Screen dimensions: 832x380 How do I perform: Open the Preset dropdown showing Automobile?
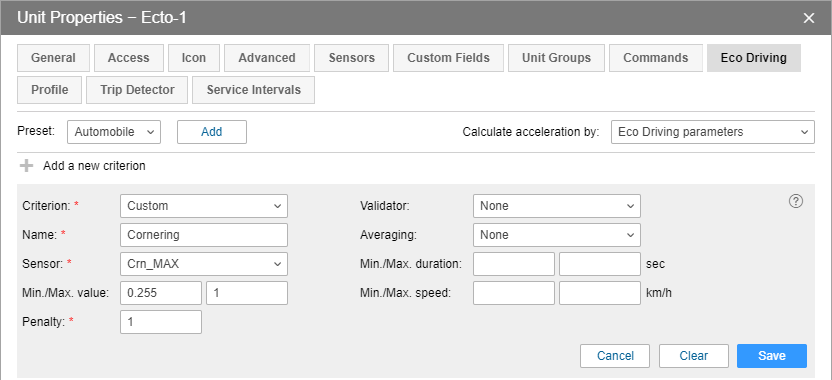(x=114, y=132)
